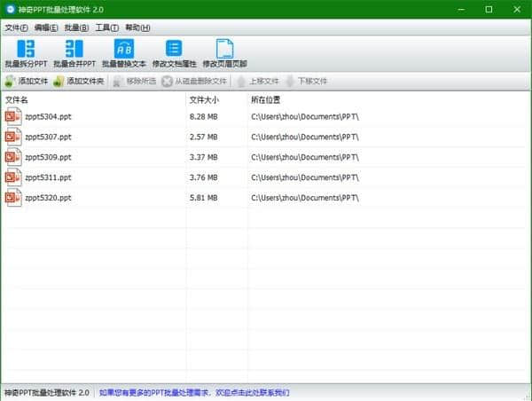Open the 工具(T) menu

click(107, 28)
